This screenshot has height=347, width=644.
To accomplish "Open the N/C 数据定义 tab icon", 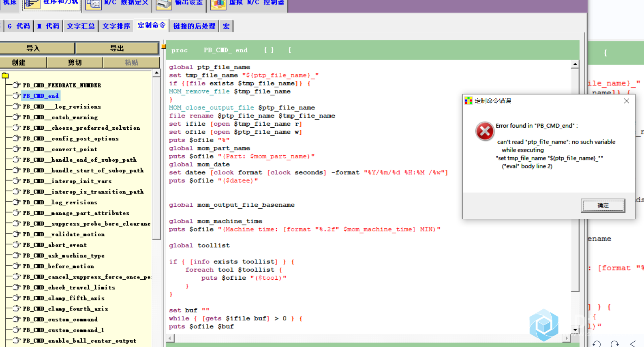I will 93,4.
